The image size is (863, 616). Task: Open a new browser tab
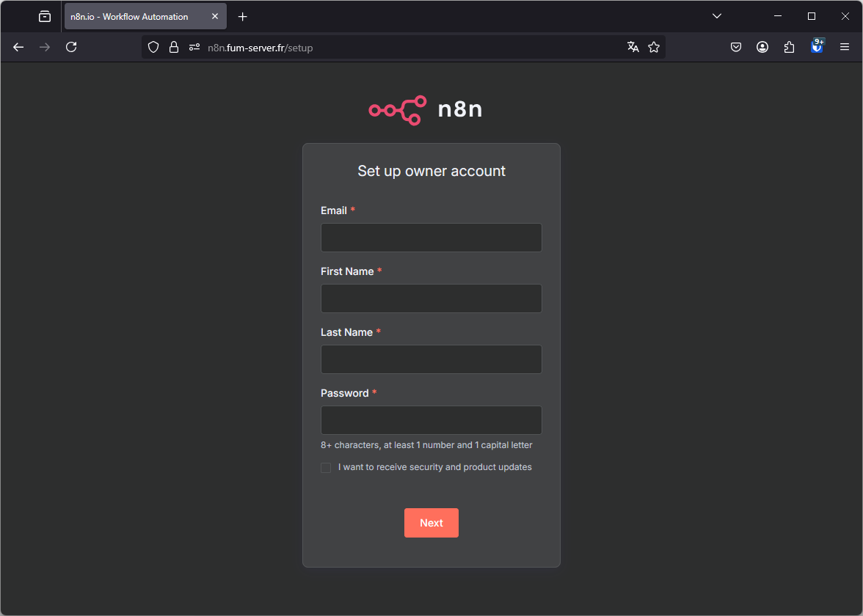243,16
